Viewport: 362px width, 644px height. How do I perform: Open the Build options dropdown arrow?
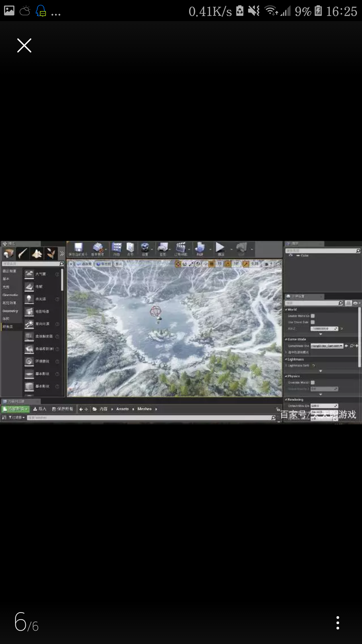click(210, 249)
